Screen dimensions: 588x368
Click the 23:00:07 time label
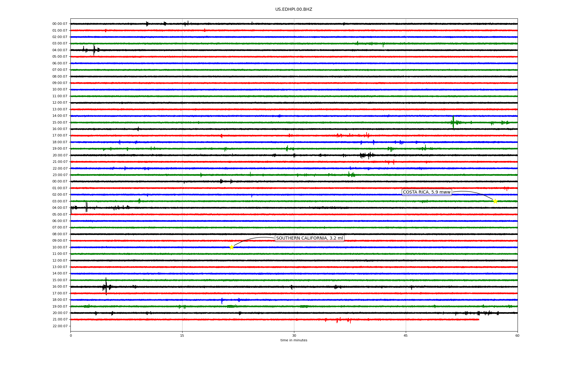pyautogui.click(x=60, y=175)
